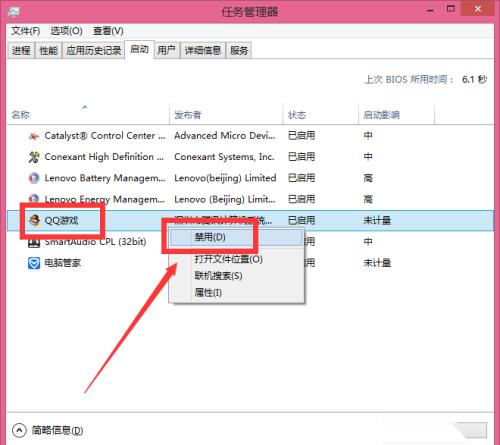Sort by the 状态 column header

pyautogui.click(x=321, y=114)
